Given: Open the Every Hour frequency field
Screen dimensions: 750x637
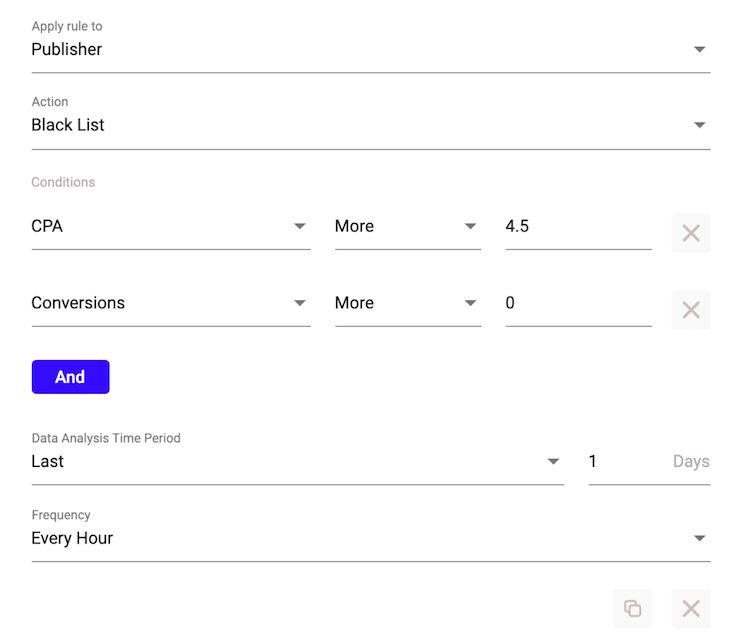Looking at the screenshot, I should tap(371, 538).
